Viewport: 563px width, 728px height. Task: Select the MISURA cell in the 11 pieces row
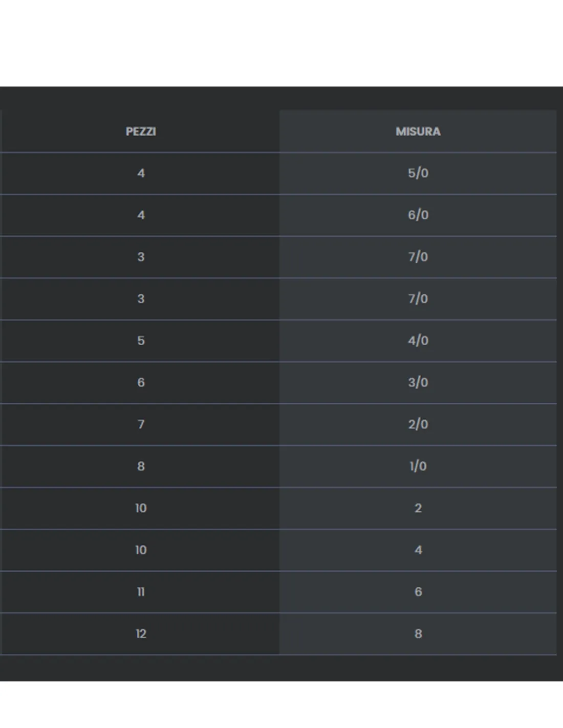tap(418, 592)
